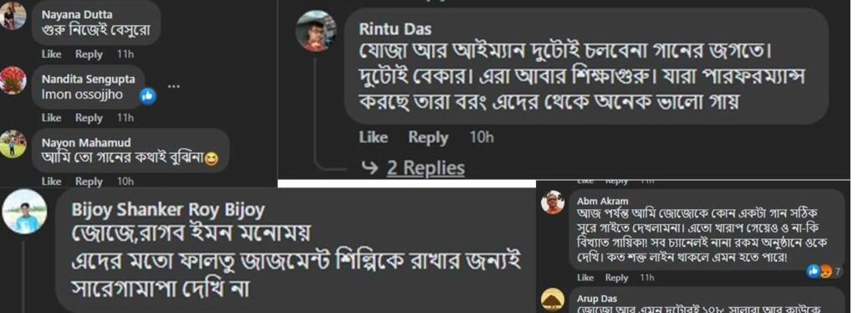Reply to Nayana Dutta's comment
Screen dimensions: 868x313
89,54
